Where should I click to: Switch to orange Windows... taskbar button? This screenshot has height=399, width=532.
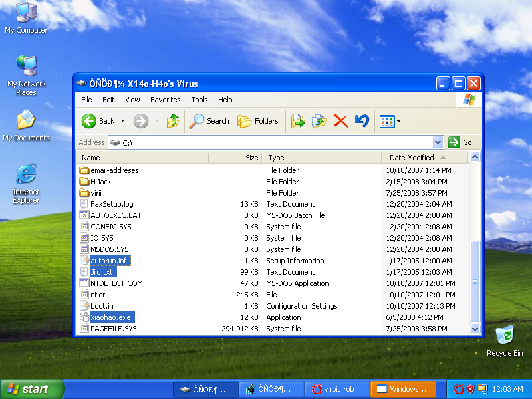[403, 389]
